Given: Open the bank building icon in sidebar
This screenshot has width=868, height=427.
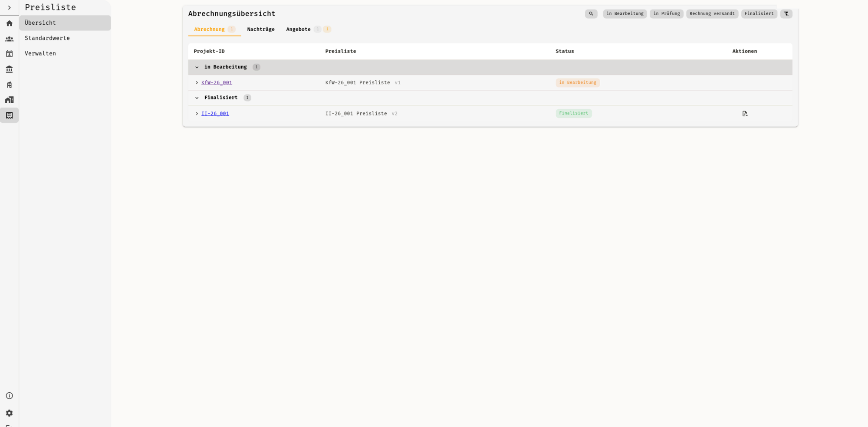Looking at the screenshot, I should pos(9,69).
